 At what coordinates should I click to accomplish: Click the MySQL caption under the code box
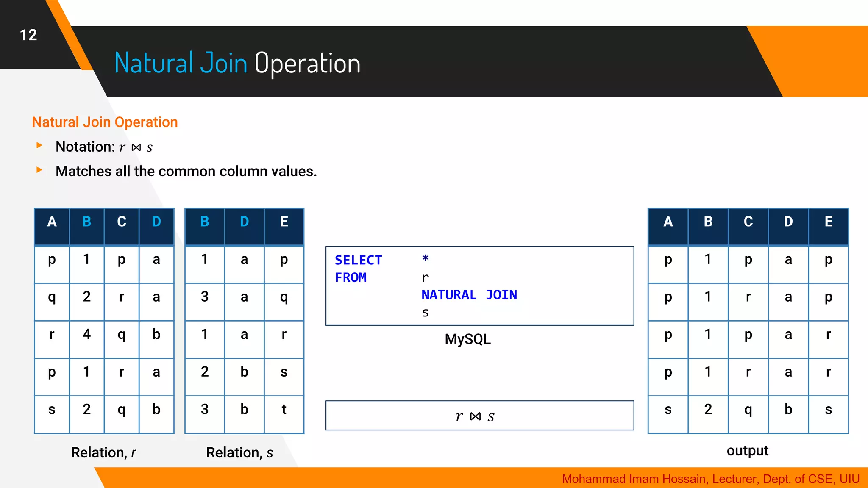[467, 339]
